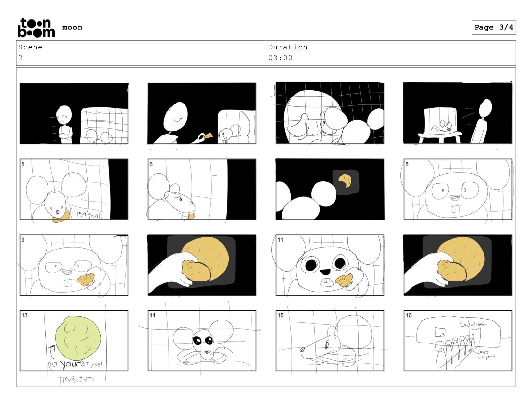Select the panel with cage on table

pos(458,113)
